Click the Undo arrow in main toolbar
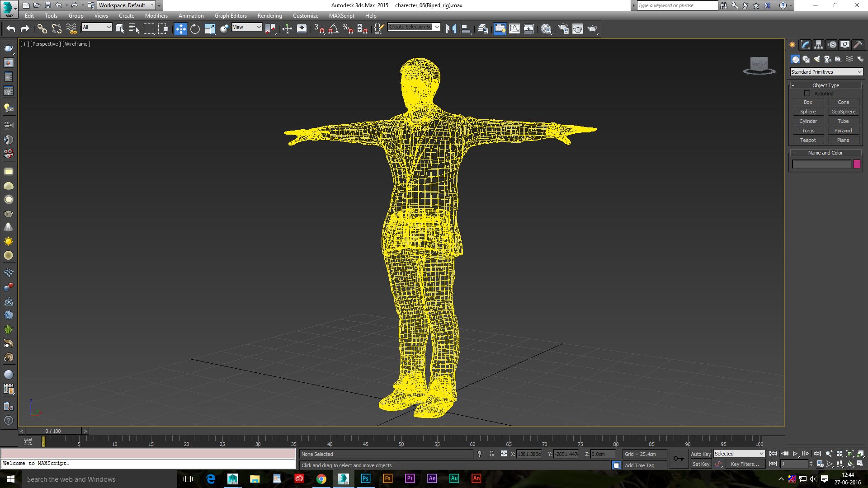This screenshot has height=488, width=868. [11, 29]
